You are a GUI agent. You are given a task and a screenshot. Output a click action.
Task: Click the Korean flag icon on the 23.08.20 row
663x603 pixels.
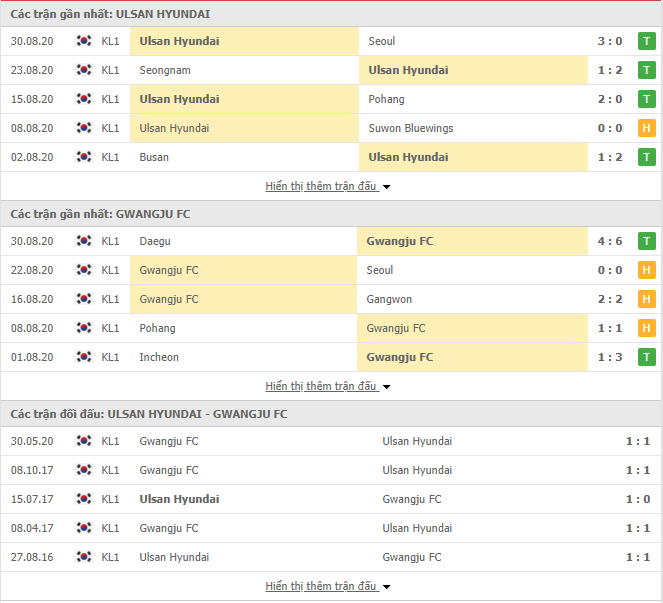pos(84,70)
